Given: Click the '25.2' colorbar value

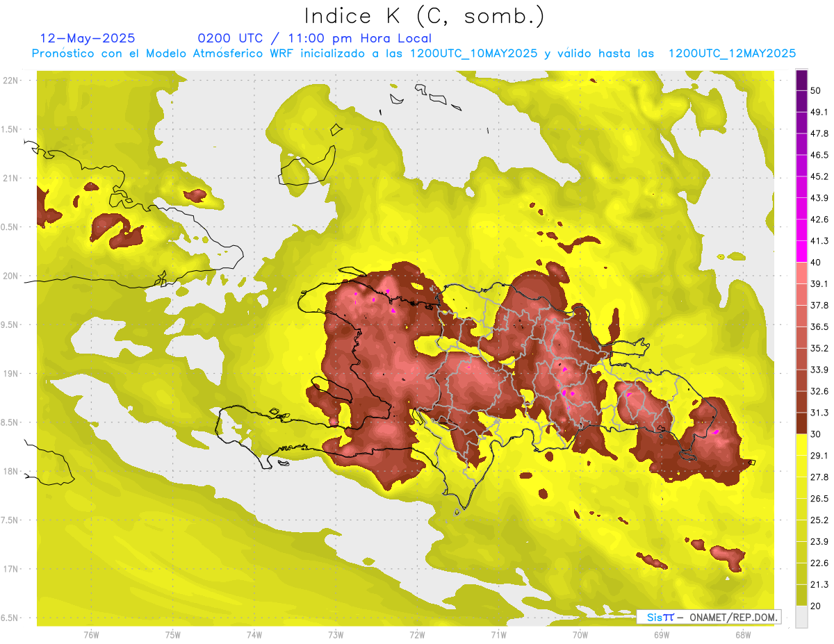Looking at the screenshot, I should pyautogui.click(x=819, y=520).
